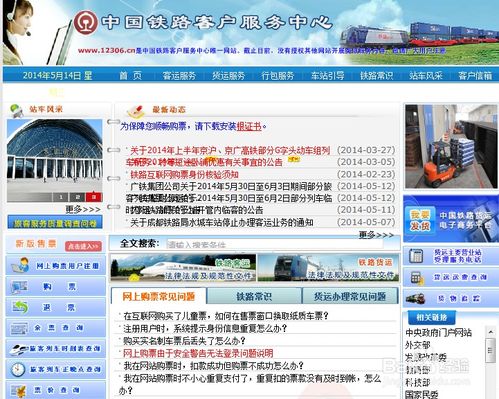
Task: Open the 旅客服务质量调查问卷 banner button
Action: click(55, 223)
